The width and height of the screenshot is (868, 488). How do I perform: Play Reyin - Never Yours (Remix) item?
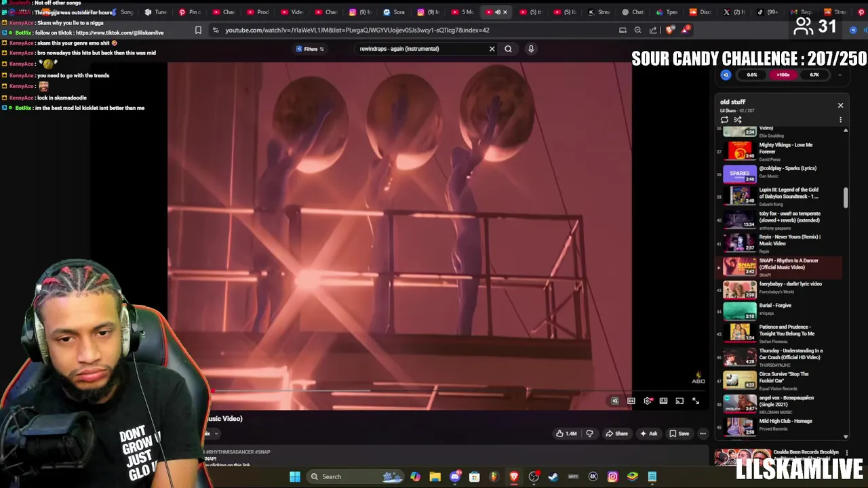point(778,243)
